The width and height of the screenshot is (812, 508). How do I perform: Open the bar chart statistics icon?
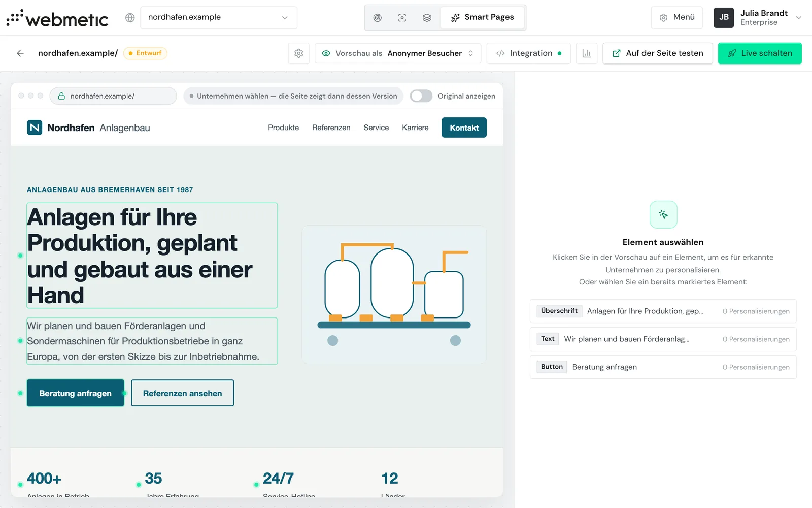[587, 53]
